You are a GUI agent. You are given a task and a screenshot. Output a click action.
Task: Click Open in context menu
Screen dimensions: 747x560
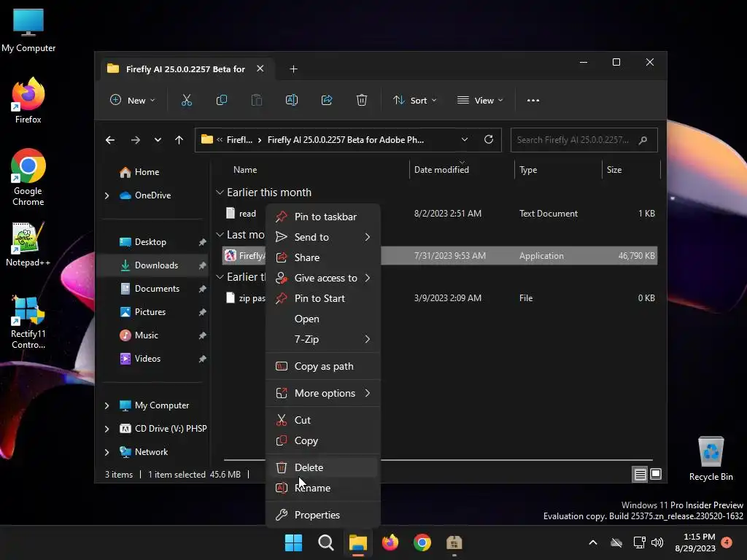(x=323, y=319)
